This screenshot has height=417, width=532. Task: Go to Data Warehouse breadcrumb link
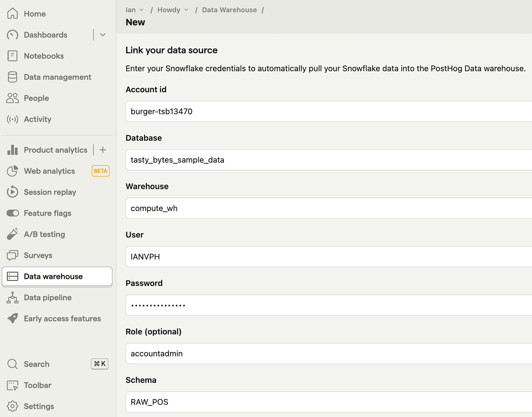point(230,10)
